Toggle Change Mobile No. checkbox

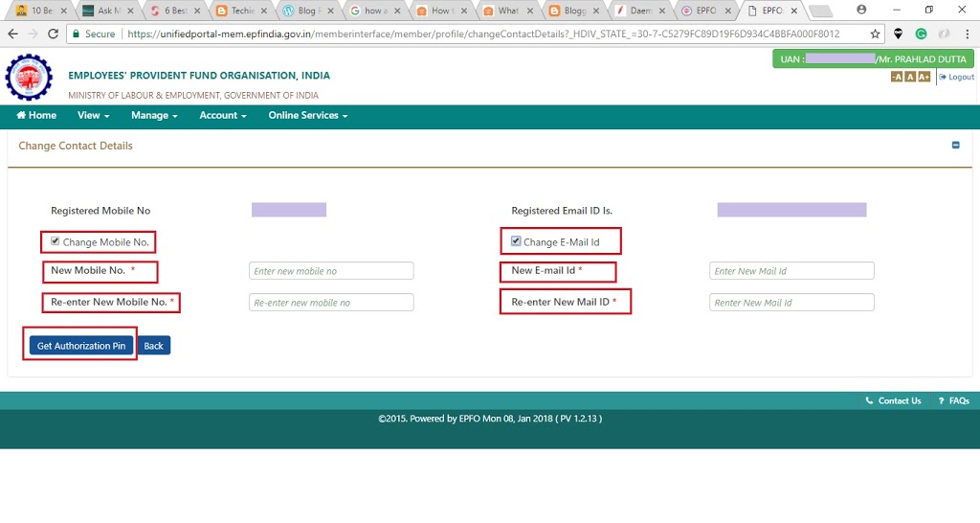coord(55,240)
